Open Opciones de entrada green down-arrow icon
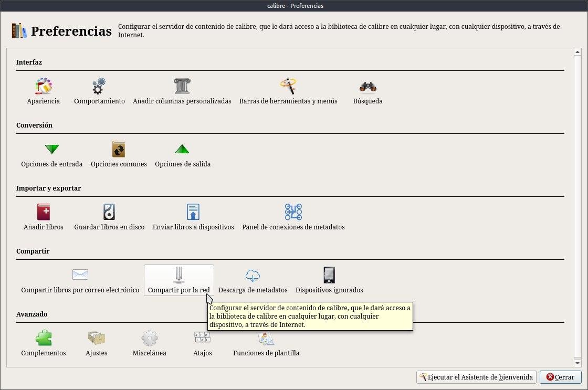Screen dimensions: 588x390 [x=52, y=149]
